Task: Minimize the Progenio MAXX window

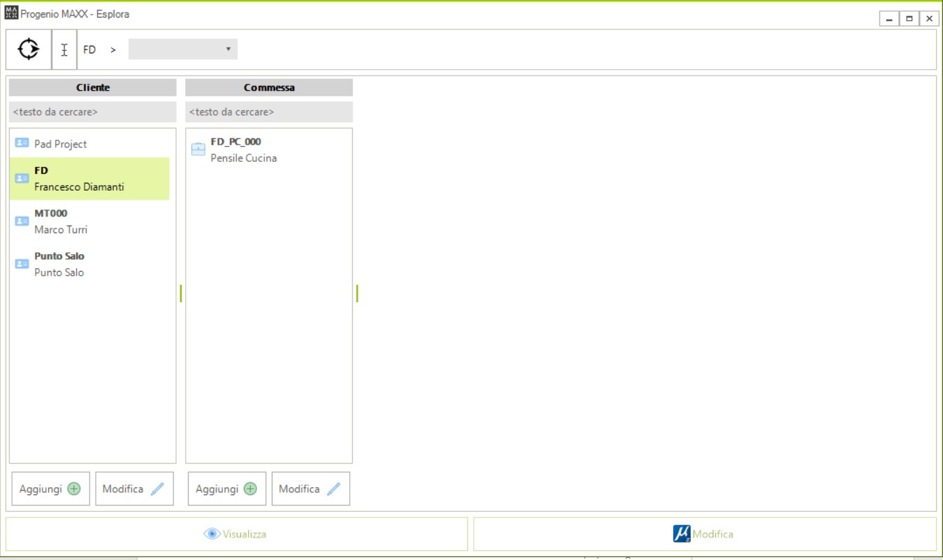Action: coord(889,19)
